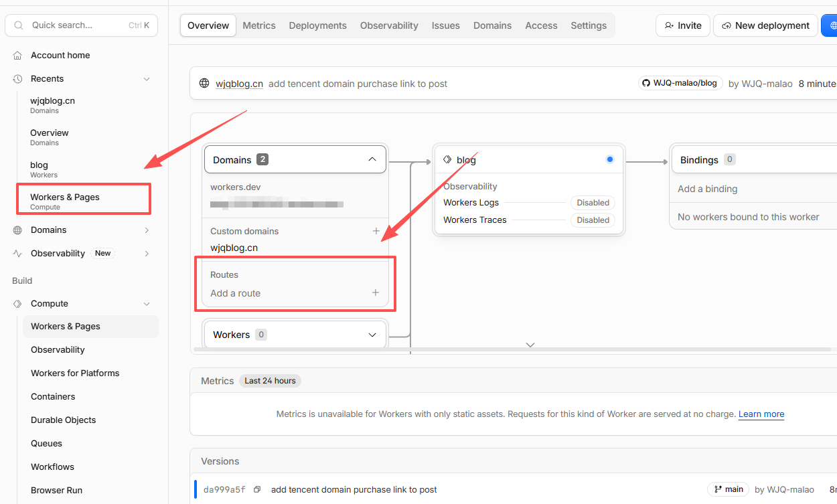Click the Compute diamond icon in sidebar
This screenshot has height=504, width=837.
click(17, 304)
